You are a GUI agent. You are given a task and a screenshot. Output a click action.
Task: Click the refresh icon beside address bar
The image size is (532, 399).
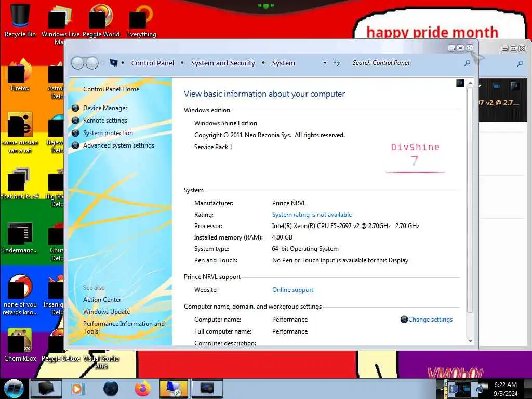[337, 63]
